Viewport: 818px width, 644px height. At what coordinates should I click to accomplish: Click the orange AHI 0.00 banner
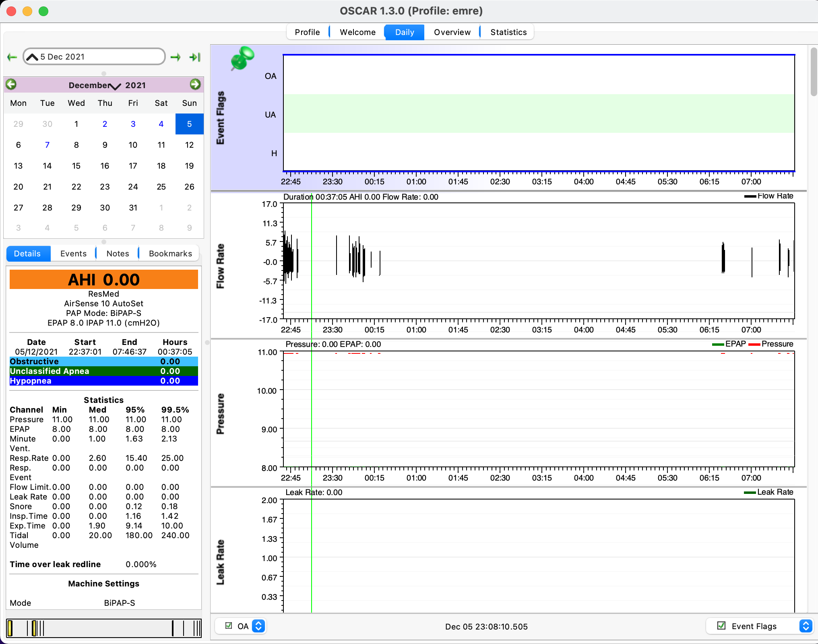(104, 279)
